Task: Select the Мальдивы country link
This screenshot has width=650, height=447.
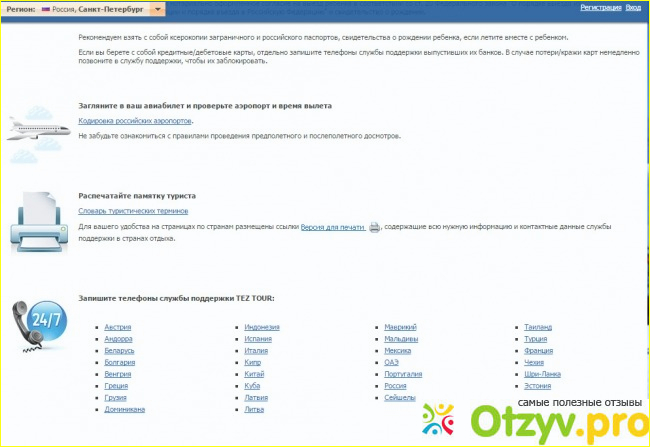Action: pyautogui.click(x=401, y=339)
